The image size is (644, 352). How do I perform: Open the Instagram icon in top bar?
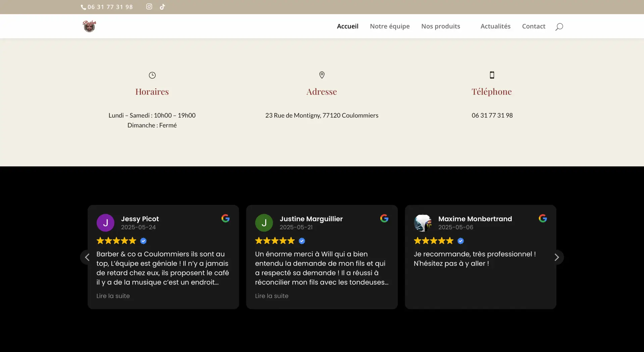coord(149,7)
